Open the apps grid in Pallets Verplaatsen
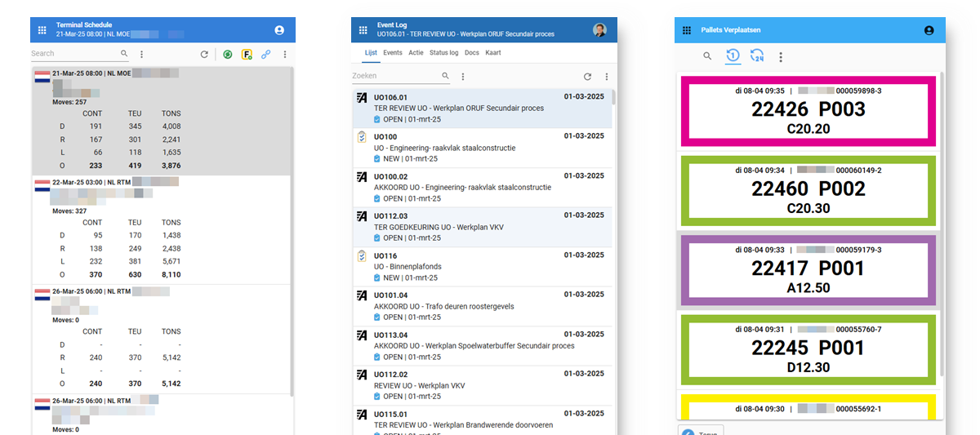The width and height of the screenshot is (980, 435). click(687, 30)
